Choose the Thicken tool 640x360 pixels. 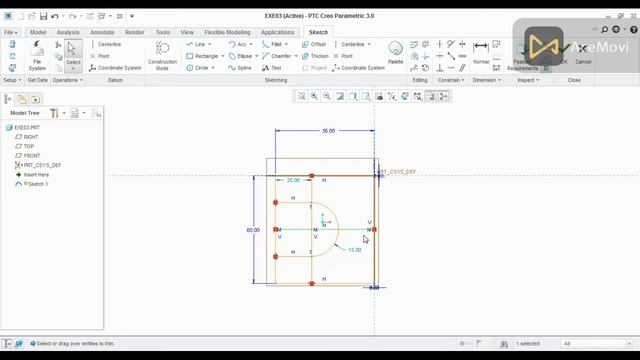coord(315,56)
